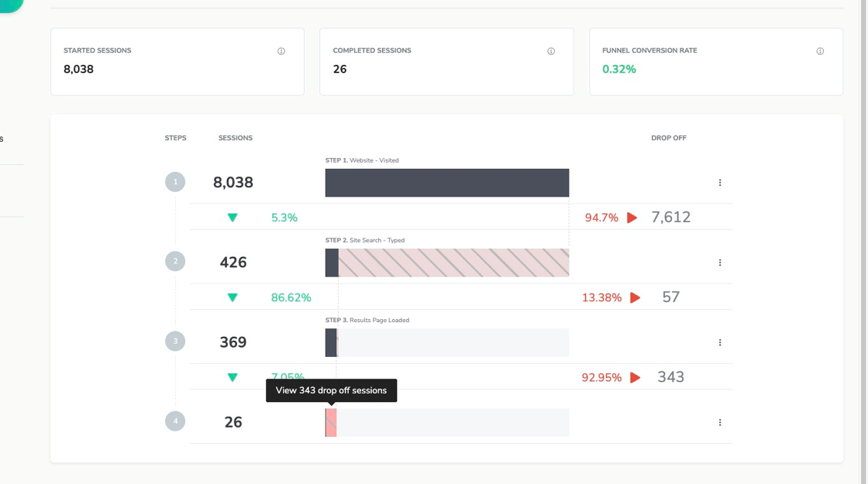Click green down arrow beside 7.05%
Screen dimensions: 868x484
coord(232,377)
